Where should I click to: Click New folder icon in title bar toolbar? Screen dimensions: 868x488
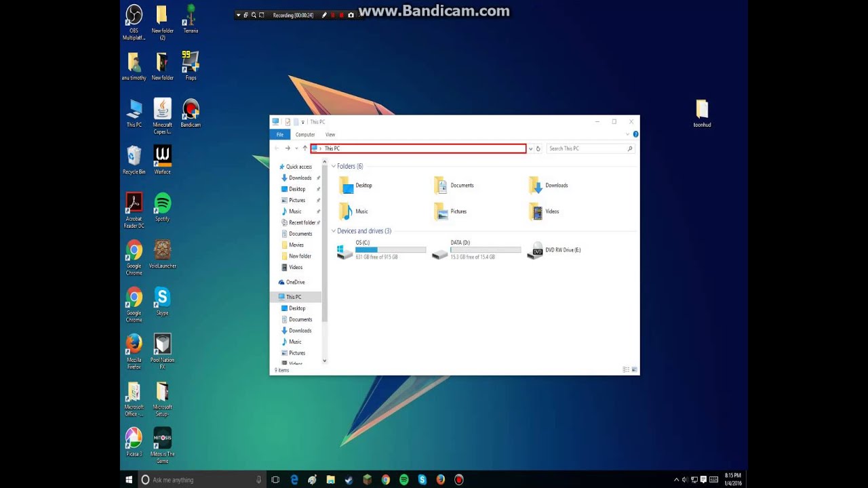coord(296,122)
